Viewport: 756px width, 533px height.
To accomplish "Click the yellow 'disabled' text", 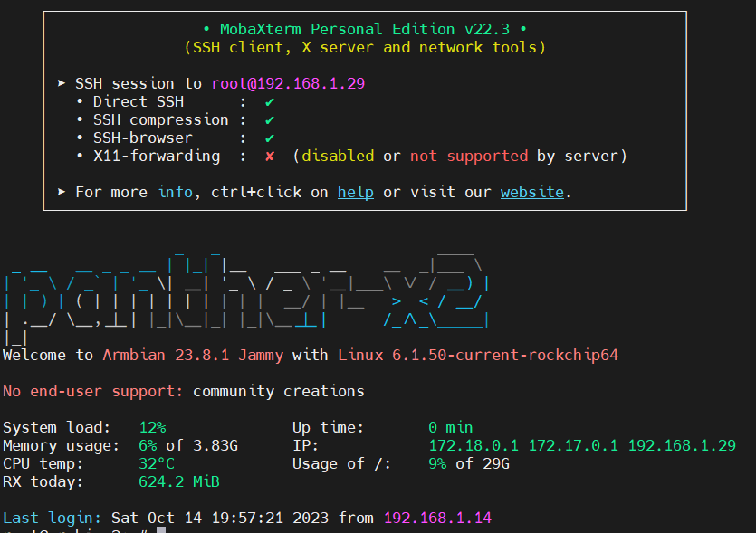I will pos(338,157).
